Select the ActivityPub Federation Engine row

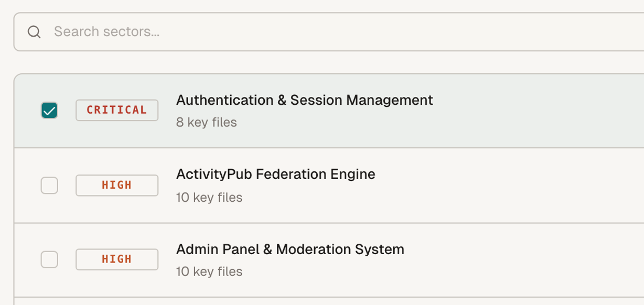coord(329,186)
